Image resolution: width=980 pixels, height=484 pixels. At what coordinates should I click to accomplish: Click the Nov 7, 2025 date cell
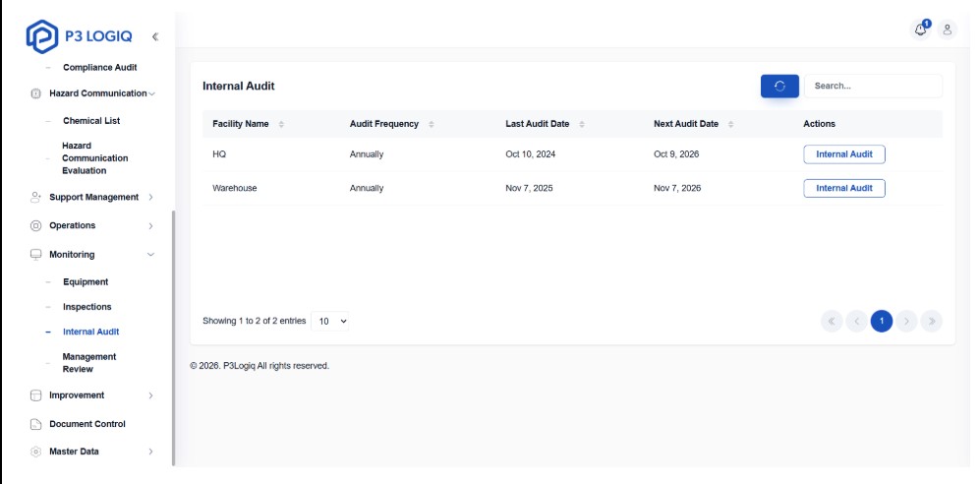click(530, 188)
